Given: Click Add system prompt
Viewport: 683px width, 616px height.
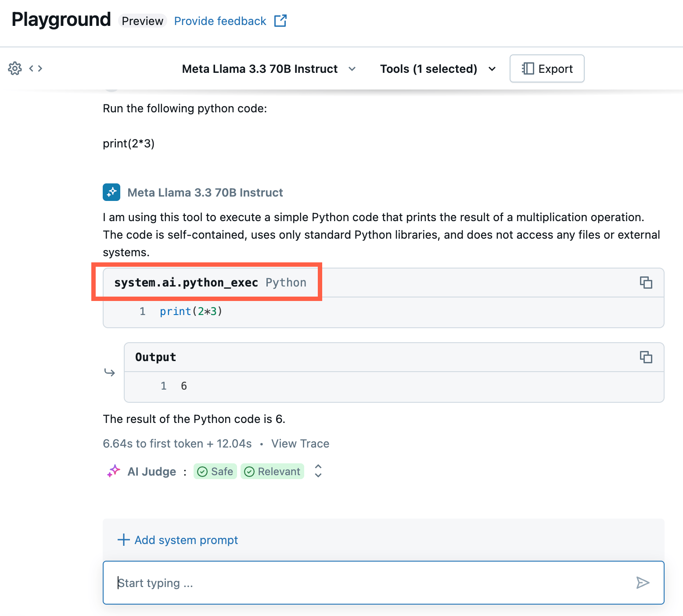Looking at the screenshot, I should 185,540.
